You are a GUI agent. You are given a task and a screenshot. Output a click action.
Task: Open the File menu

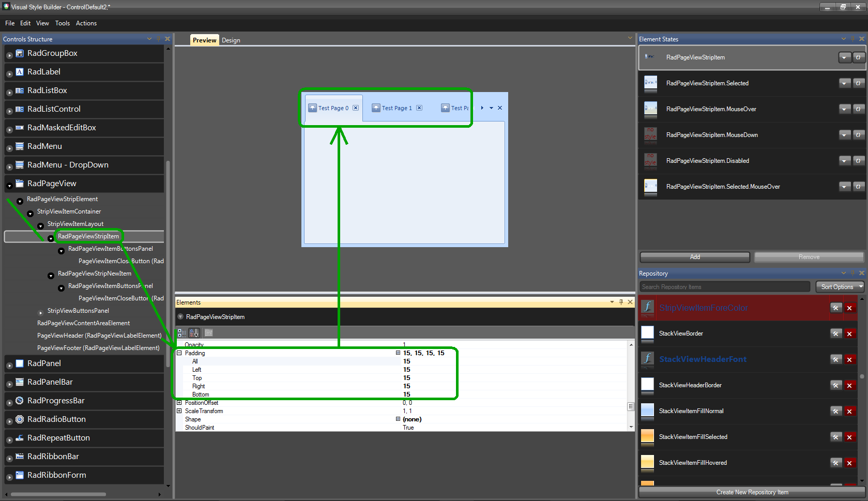pos(10,23)
